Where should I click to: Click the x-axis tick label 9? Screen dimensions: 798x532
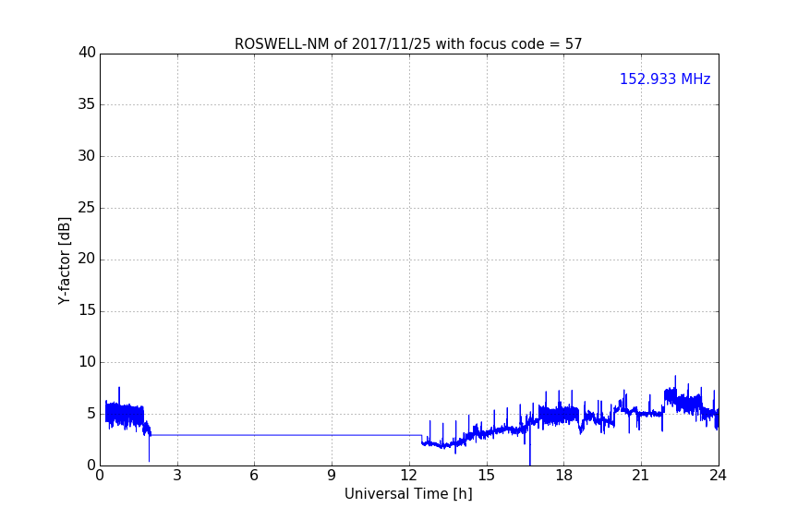[332, 476]
